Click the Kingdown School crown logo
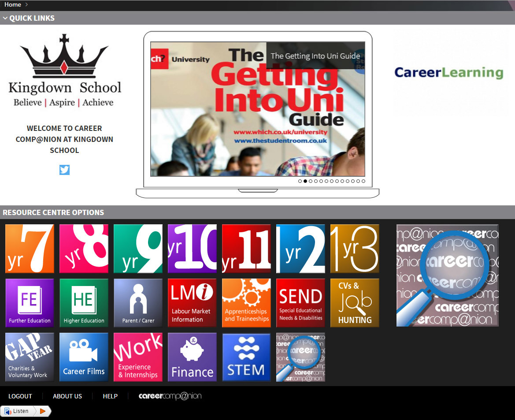515x420 pixels. click(65, 70)
